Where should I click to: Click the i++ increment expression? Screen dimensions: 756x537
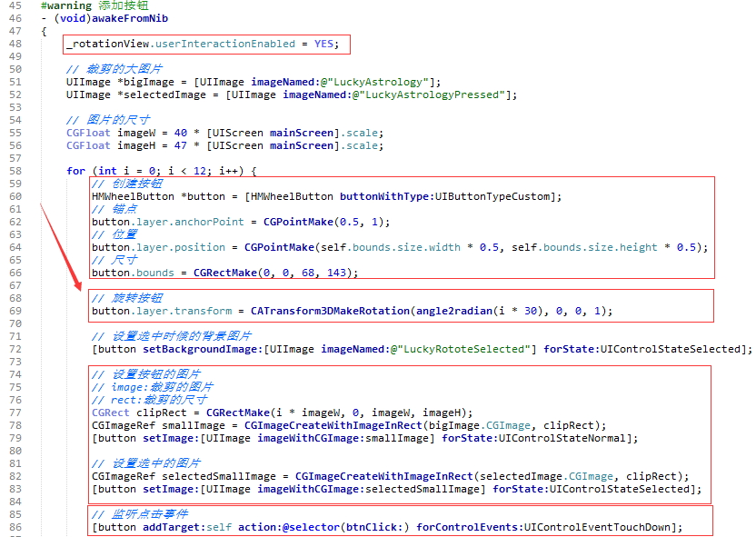(228, 171)
